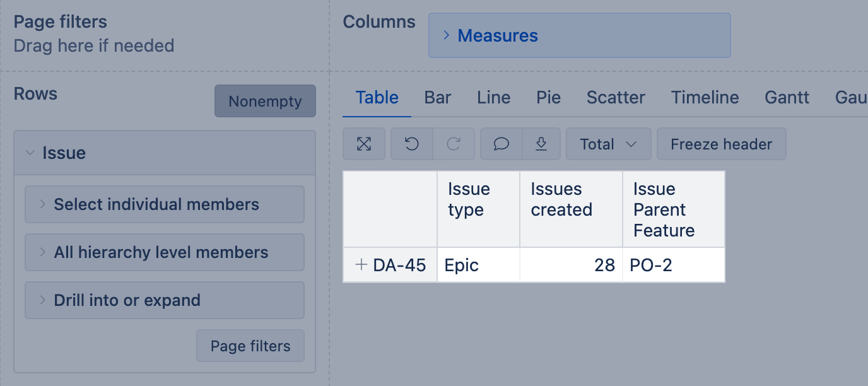Select the Pie chart tab
The height and width of the screenshot is (386, 868).
(x=549, y=98)
